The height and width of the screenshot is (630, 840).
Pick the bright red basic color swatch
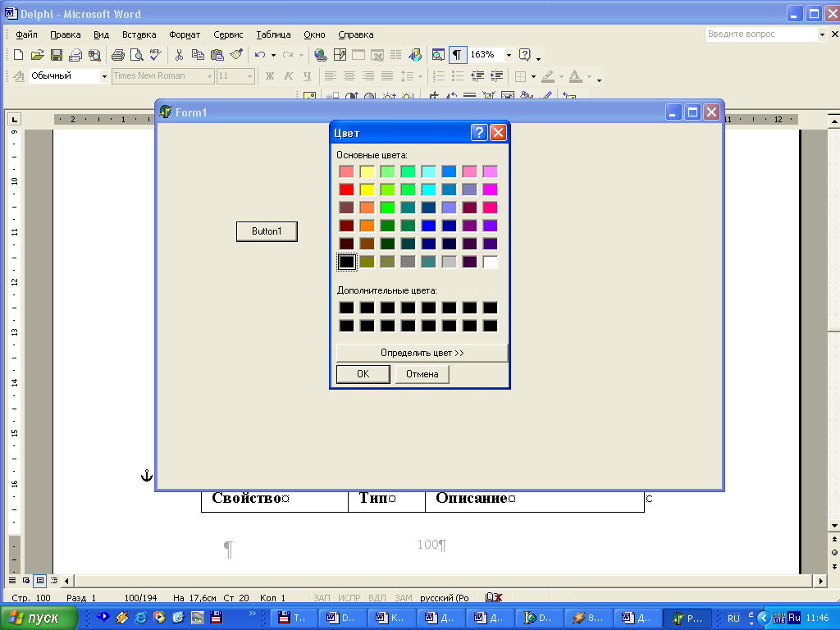click(x=347, y=189)
